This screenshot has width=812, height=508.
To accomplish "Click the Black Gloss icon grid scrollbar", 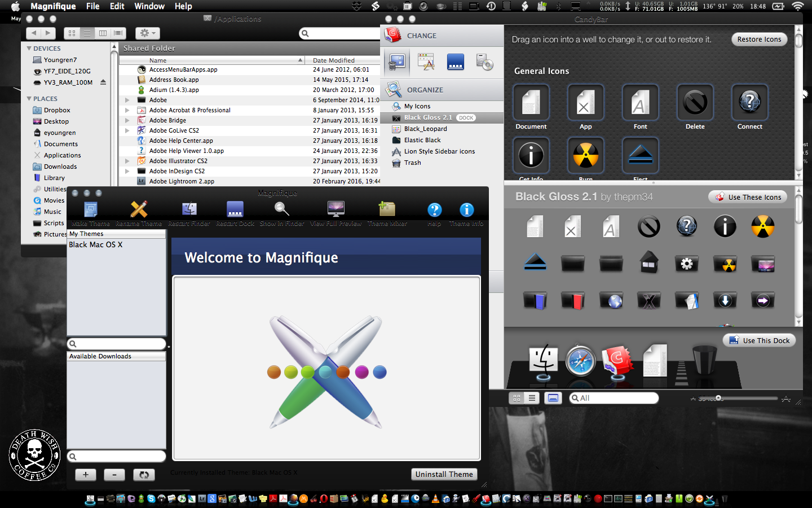I will 798,209.
